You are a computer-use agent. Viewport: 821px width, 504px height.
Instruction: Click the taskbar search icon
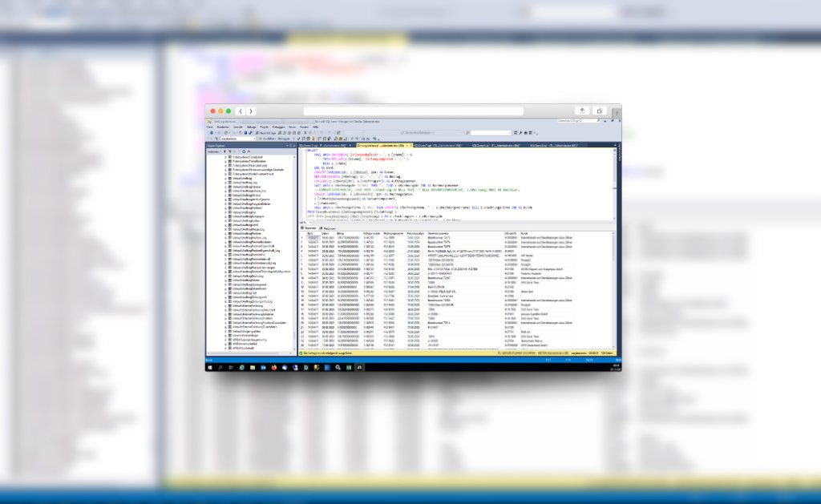pos(220,368)
